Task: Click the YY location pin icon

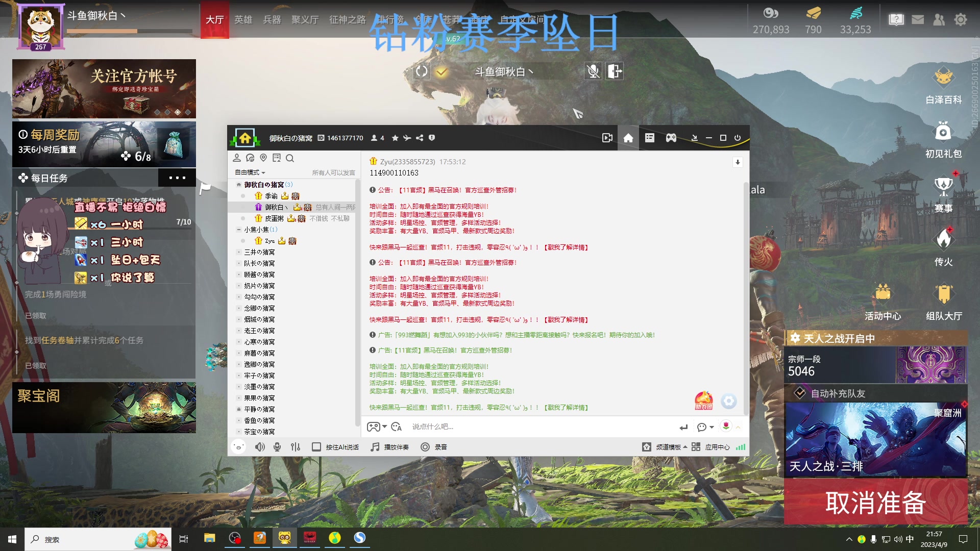Action: click(x=263, y=158)
